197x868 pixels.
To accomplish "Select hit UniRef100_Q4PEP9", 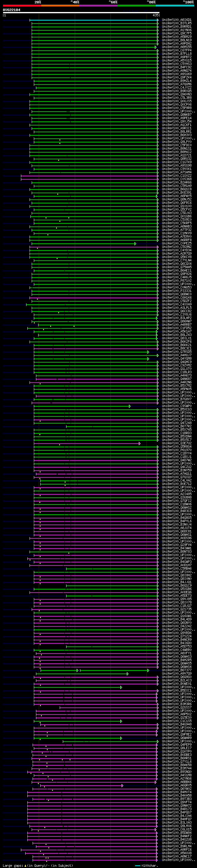I will 177,745.
